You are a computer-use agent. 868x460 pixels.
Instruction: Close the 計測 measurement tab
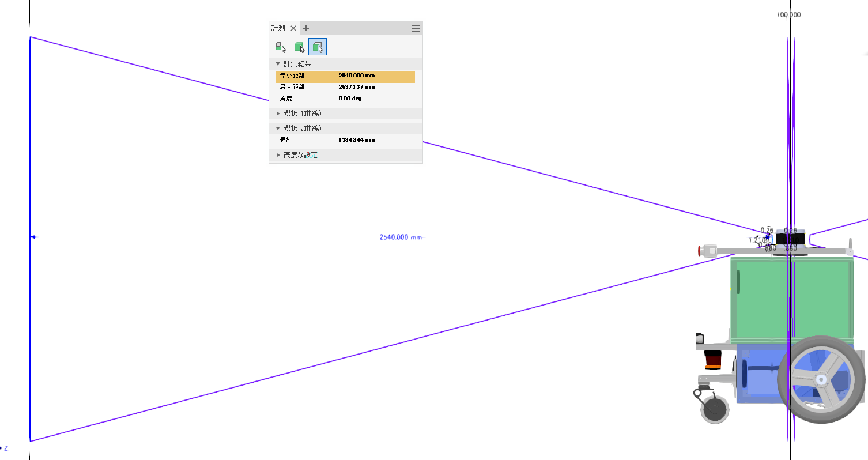point(293,28)
